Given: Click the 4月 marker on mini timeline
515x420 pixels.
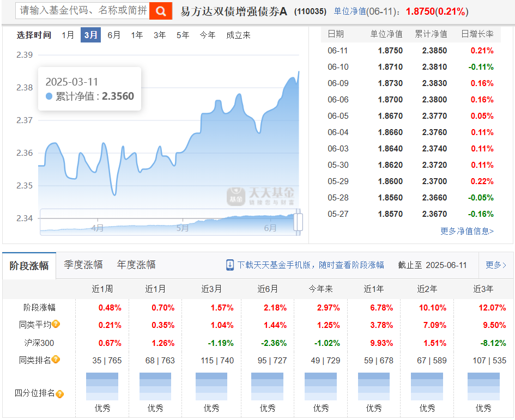Looking at the screenshot, I should (97, 228).
